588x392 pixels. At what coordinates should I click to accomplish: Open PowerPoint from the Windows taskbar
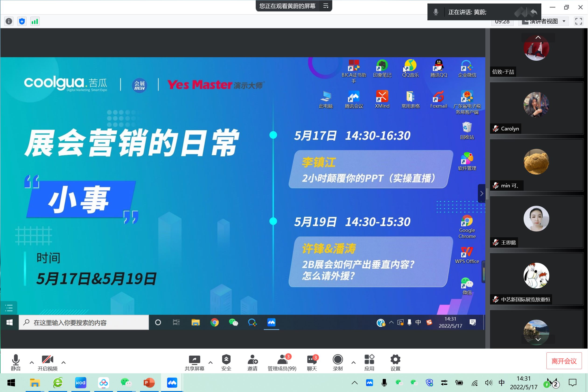149,383
